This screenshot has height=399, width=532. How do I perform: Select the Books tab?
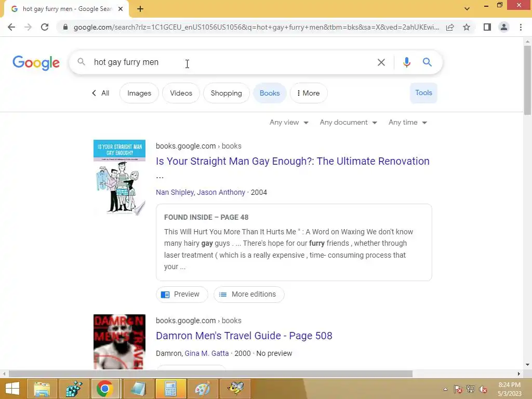[270, 93]
